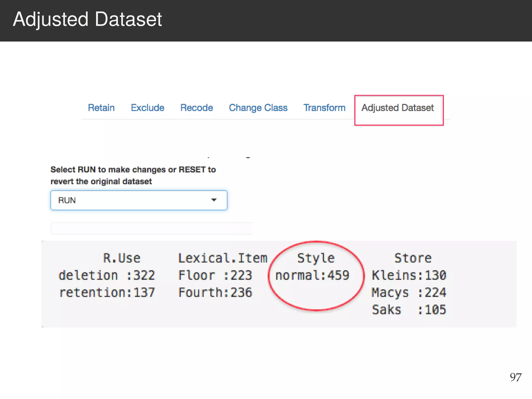Click the 'Select RUN to make changes' instruction label
Screen dimensions: 532x399
point(133,175)
